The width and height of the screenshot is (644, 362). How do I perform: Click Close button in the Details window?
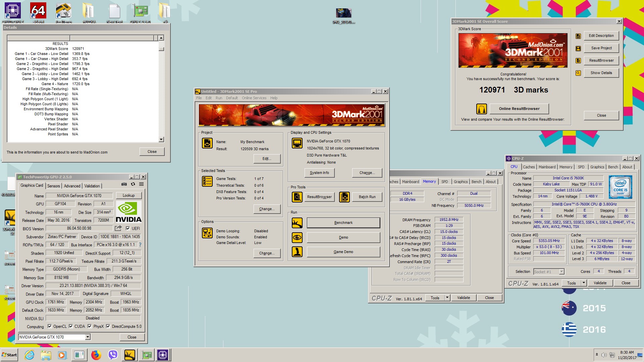[x=152, y=152]
